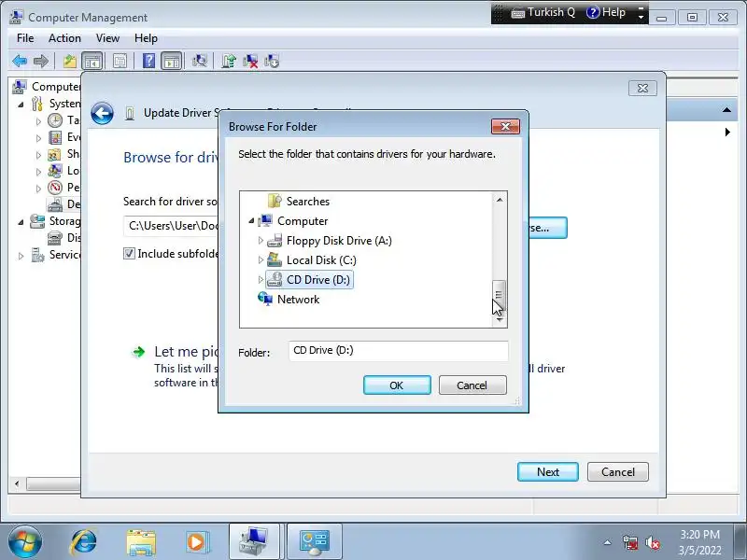
Task: Click the muted volume tray icon
Action: coord(652,542)
